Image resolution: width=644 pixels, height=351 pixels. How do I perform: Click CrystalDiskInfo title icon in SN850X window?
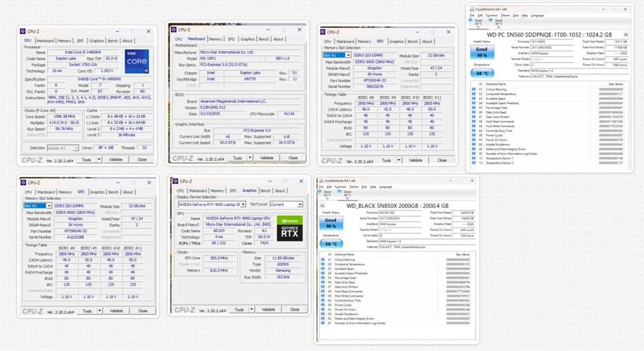point(321,181)
